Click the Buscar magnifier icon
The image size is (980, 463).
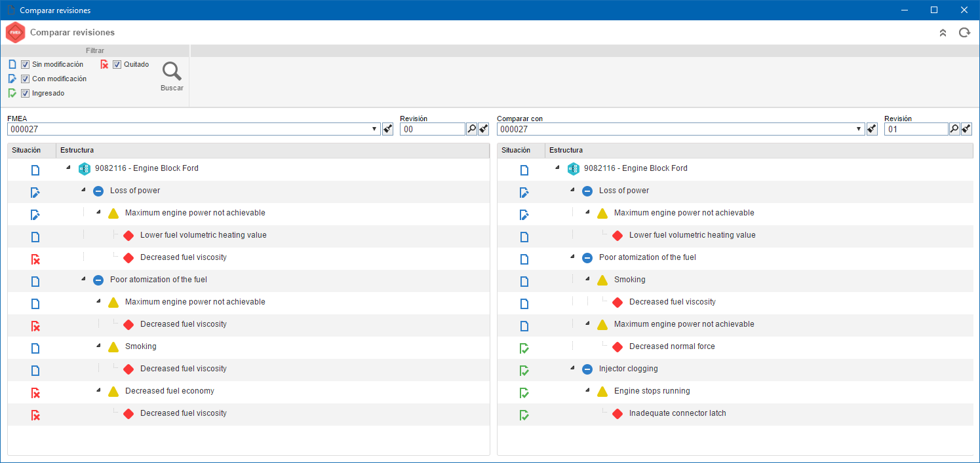point(172,71)
